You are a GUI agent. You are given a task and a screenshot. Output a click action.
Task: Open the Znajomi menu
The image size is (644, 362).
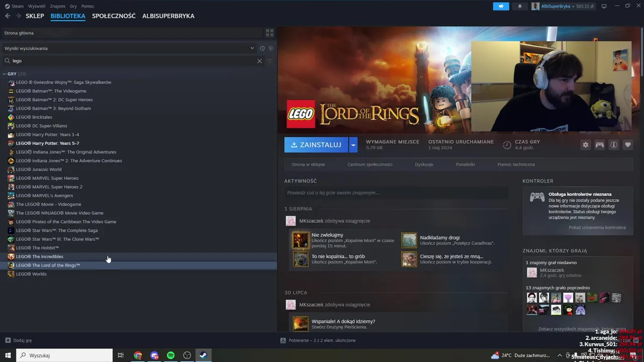[58, 6]
